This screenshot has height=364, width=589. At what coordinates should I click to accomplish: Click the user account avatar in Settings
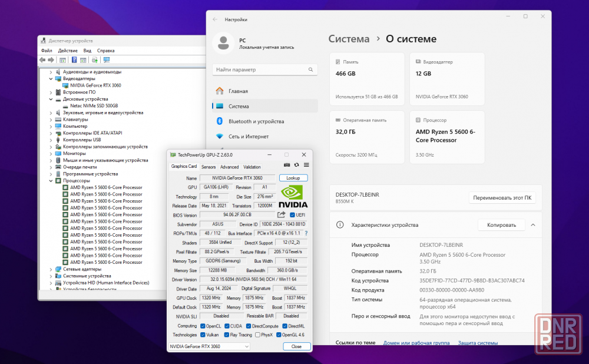[x=223, y=43]
